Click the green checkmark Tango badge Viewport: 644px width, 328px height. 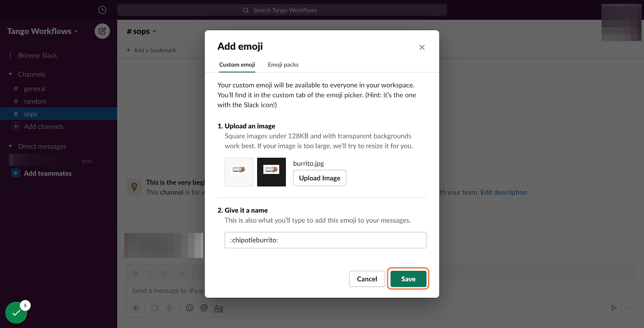click(16, 313)
